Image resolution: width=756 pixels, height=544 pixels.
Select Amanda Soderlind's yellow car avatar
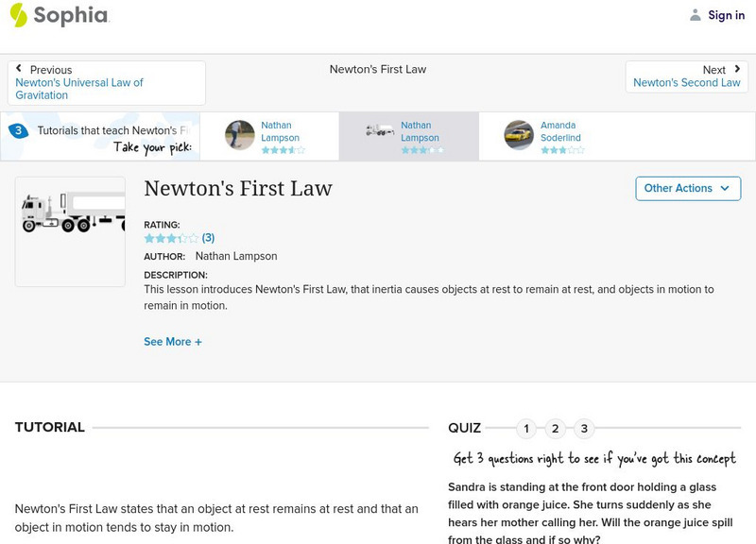tap(519, 136)
